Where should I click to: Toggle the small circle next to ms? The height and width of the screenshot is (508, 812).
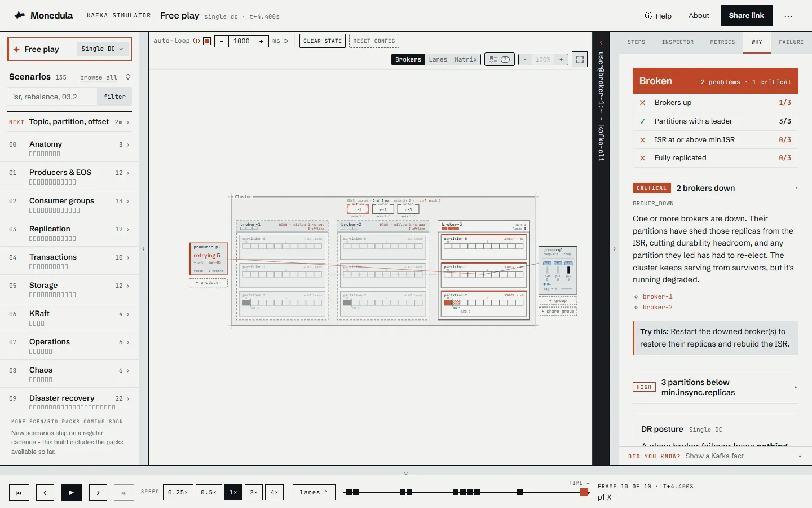pyautogui.click(x=285, y=41)
